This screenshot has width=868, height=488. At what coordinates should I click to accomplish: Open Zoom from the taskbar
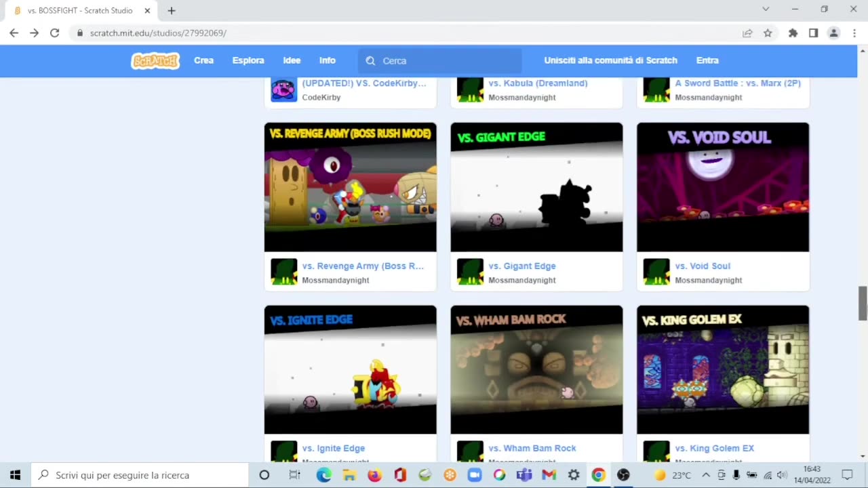(x=474, y=475)
